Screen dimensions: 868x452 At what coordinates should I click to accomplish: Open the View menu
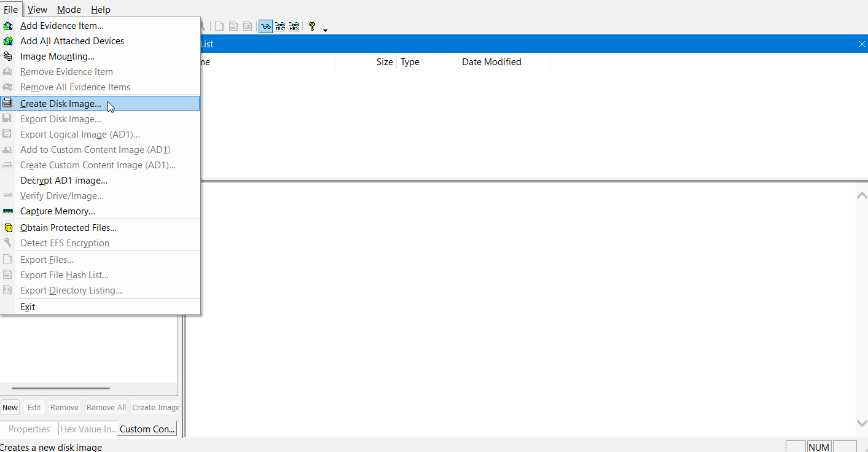tap(37, 9)
